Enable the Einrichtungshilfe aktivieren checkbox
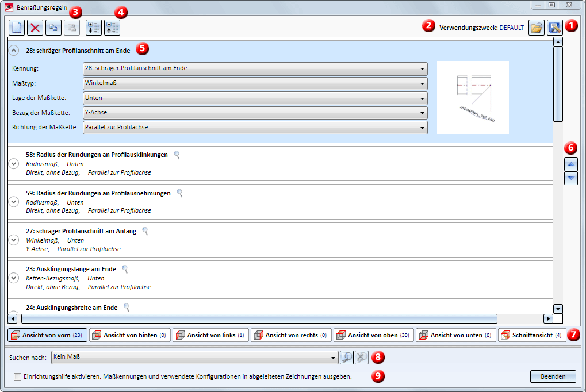The height and width of the screenshot is (392, 586). 18,376
